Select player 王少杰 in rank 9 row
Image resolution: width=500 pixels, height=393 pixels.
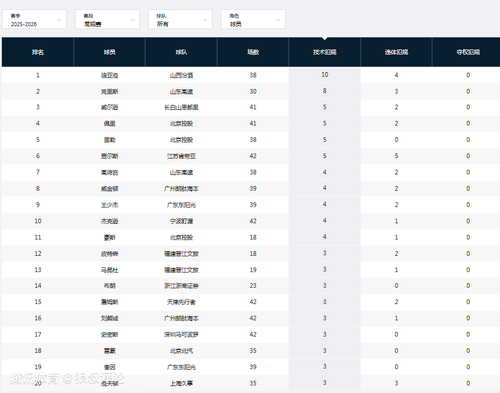coord(110,205)
